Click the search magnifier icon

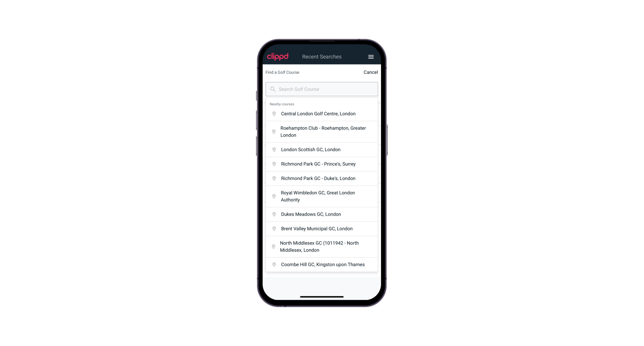tap(272, 89)
